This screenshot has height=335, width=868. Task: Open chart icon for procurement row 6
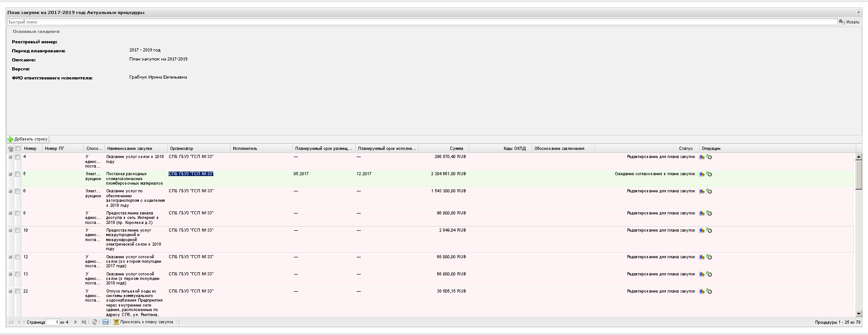(702, 191)
